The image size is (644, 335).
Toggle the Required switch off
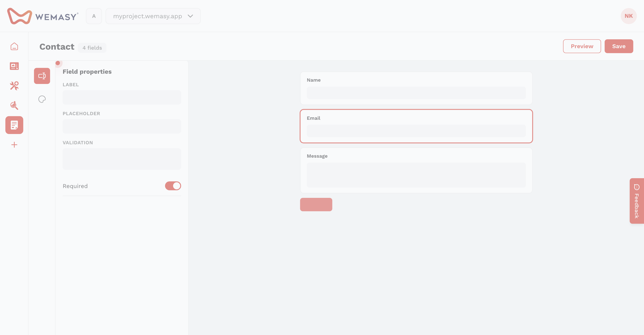point(173,186)
